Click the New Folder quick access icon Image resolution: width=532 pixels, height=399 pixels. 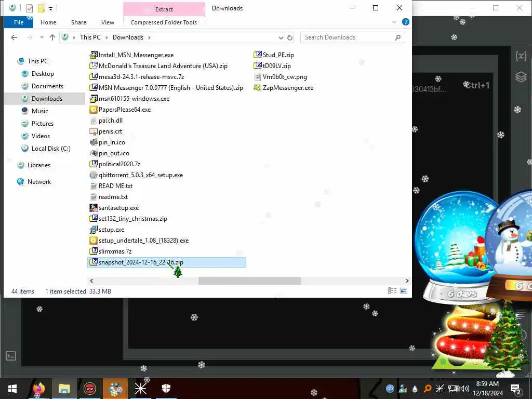(x=41, y=8)
